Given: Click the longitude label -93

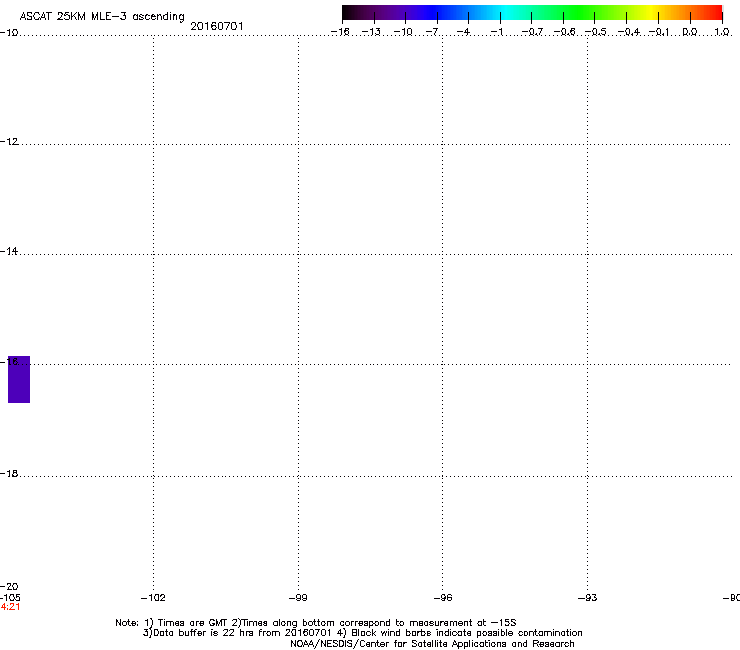Looking at the screenshot, I should coord(587,598).
